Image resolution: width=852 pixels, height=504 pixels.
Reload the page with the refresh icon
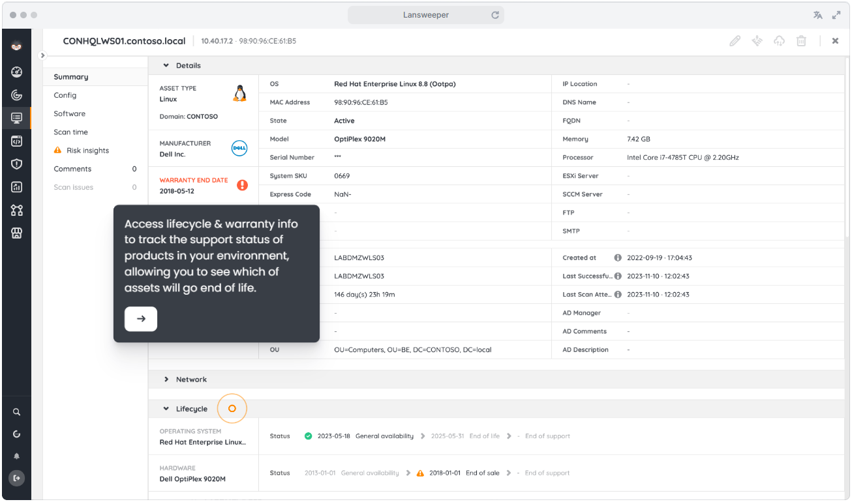click(x=495, y=15)
